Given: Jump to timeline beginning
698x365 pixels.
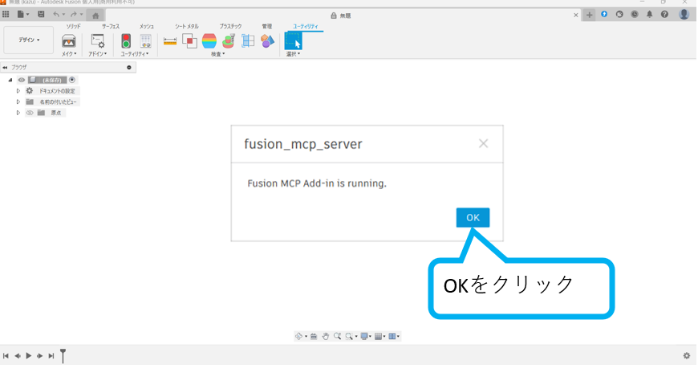Looking at the screenshot, I should [x=6, y=356].
